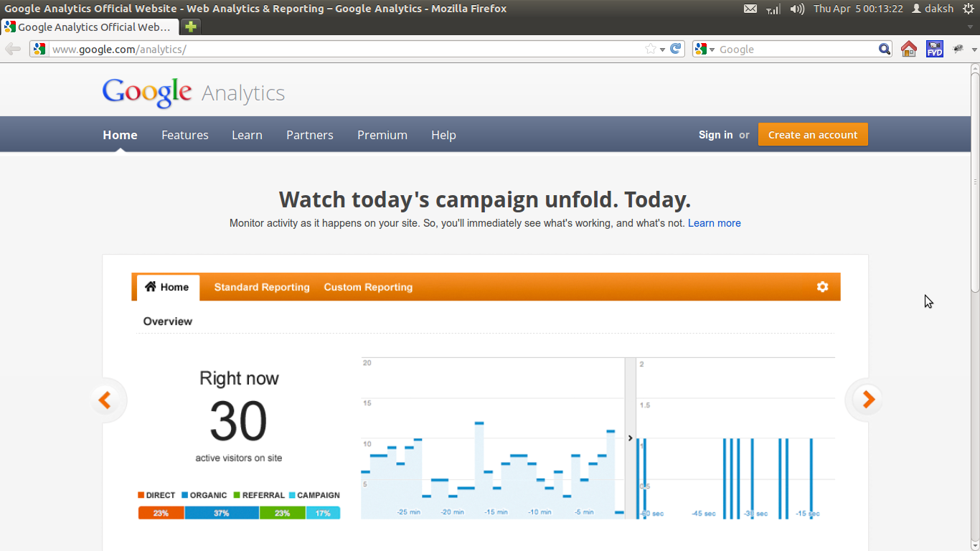Click the orange right carousel arrow
Viewport: 980px width, 551px height.
868,400
